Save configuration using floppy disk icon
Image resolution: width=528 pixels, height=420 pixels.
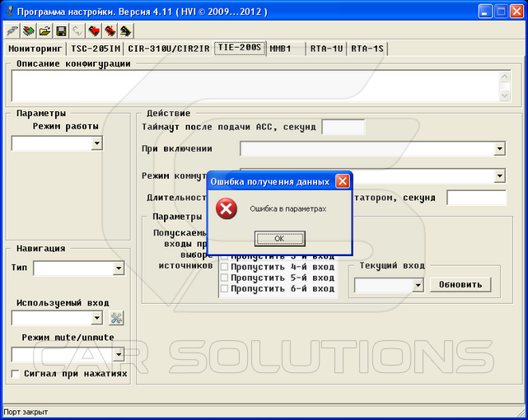[x=61, y=31]
